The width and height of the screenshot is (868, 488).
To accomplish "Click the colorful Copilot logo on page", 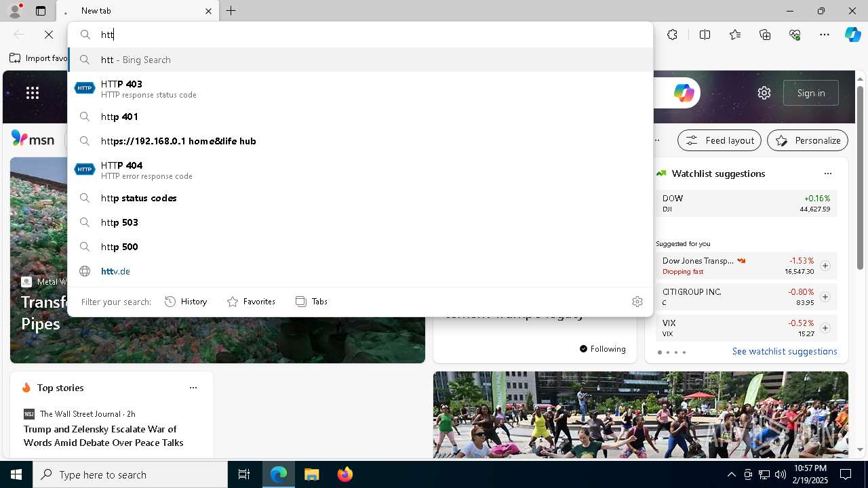I will 684,93.
